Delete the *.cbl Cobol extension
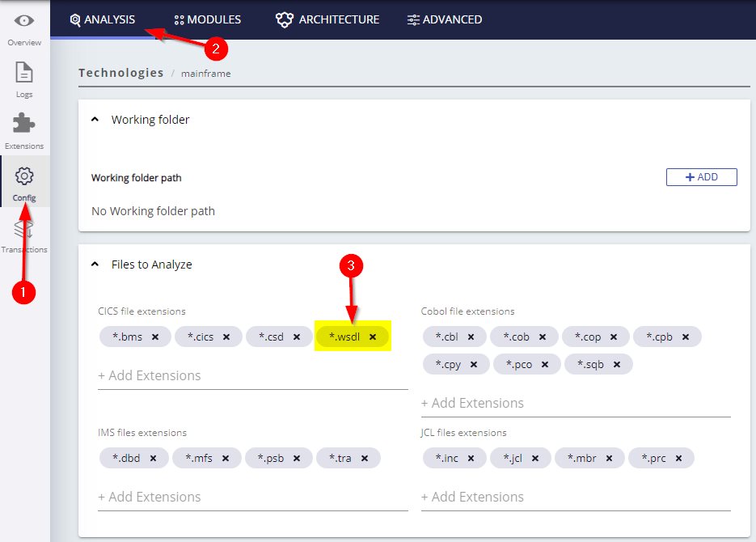 [471, 337]
